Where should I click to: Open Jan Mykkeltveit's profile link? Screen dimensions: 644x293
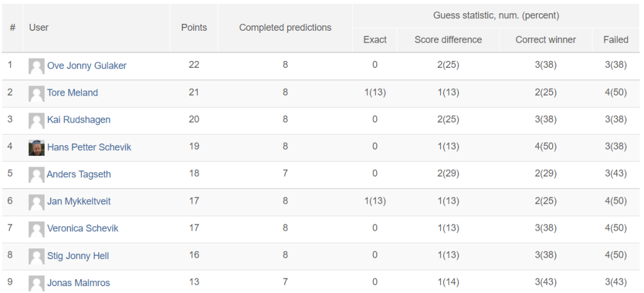click(79, 201)
